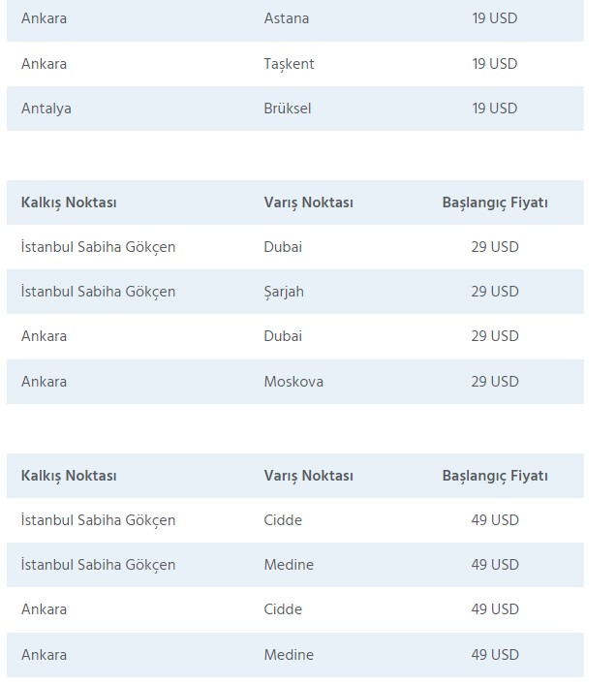
Task: Select Cidde in the Ankara row
Action: 283,609
